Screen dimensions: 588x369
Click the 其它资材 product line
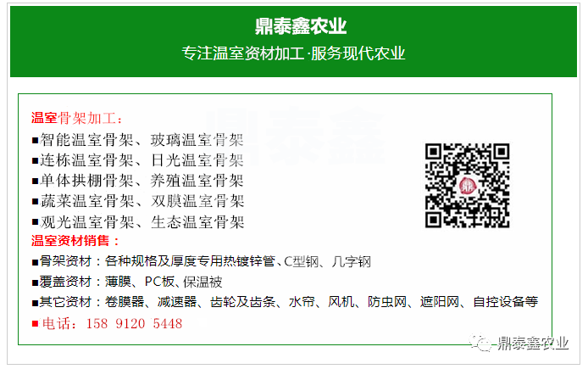click(285, 302)
